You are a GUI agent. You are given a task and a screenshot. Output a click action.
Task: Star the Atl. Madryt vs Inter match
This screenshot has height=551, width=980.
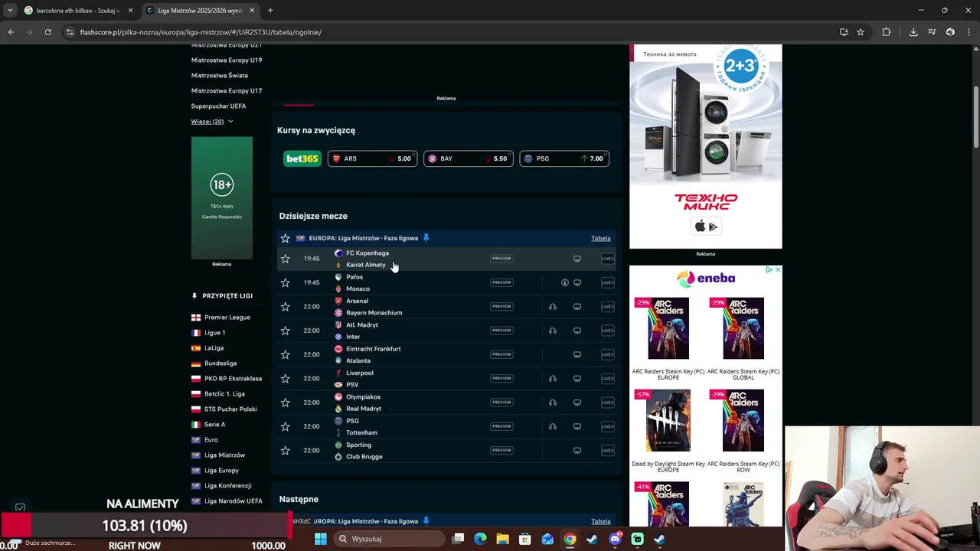click(x=285, y=331)
